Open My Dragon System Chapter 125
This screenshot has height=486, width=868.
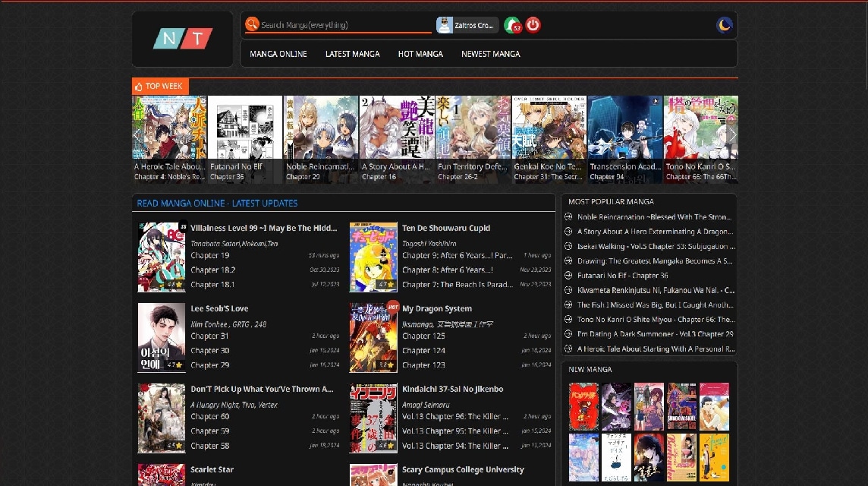coord(423,336)
